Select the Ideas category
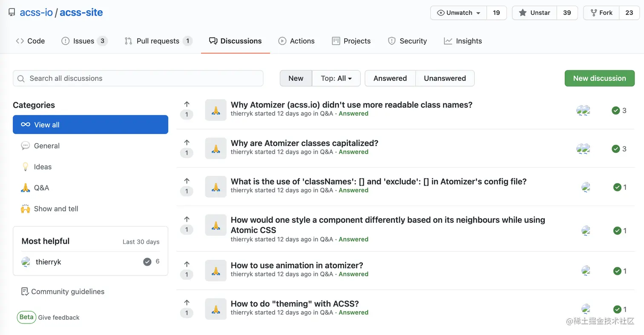 coord(43,167)
